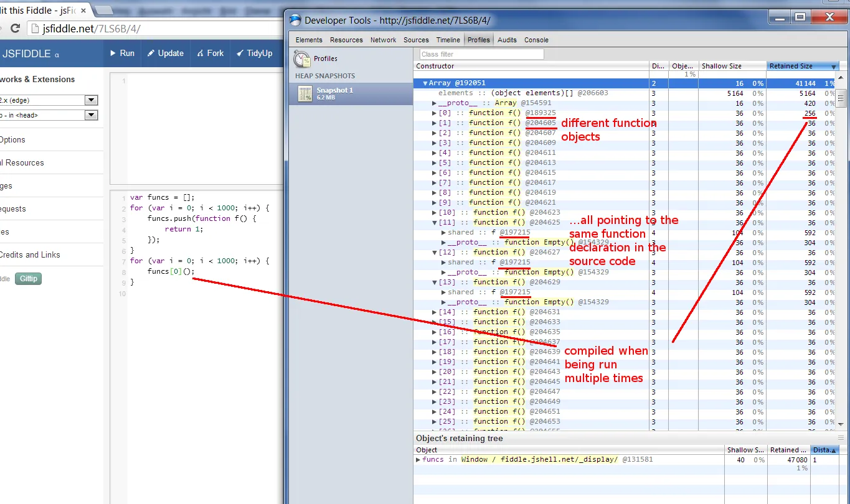
Task: Select Snapshot 1 in Heap Snapshots list
Action: (x=351, y=93)
